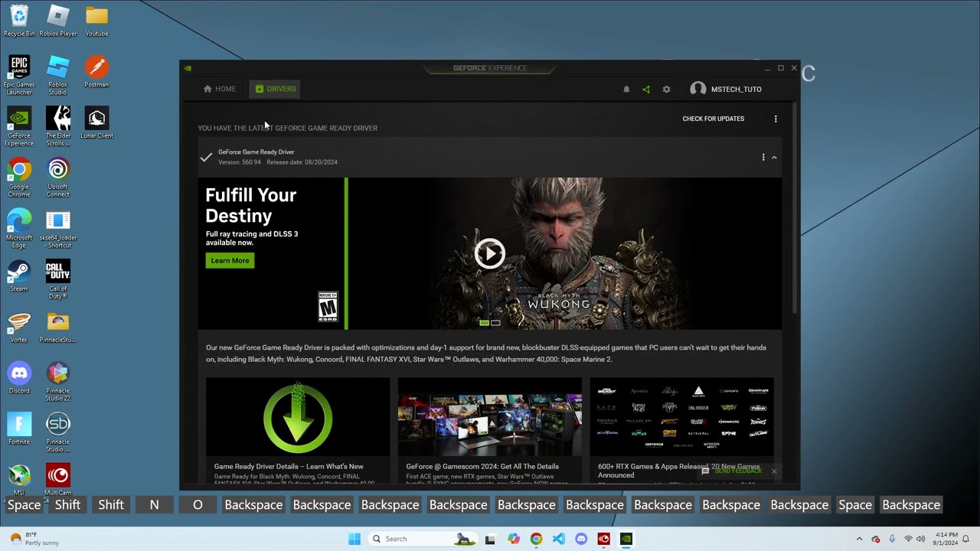Play the Black Myth Wukong video
The image size is (980, 551).
[490, 253]
